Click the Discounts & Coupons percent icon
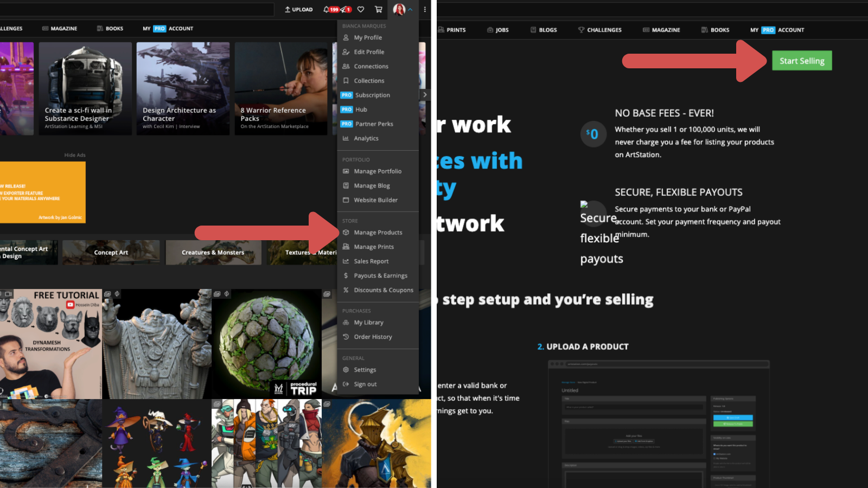The image size is (868, 488). (x=346, y=290)
